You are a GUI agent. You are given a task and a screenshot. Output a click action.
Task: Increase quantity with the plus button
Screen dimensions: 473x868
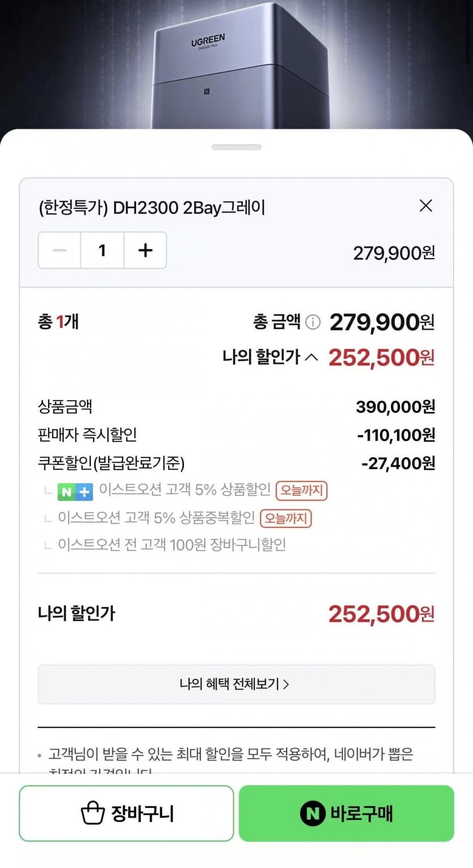tap(146, 250)
